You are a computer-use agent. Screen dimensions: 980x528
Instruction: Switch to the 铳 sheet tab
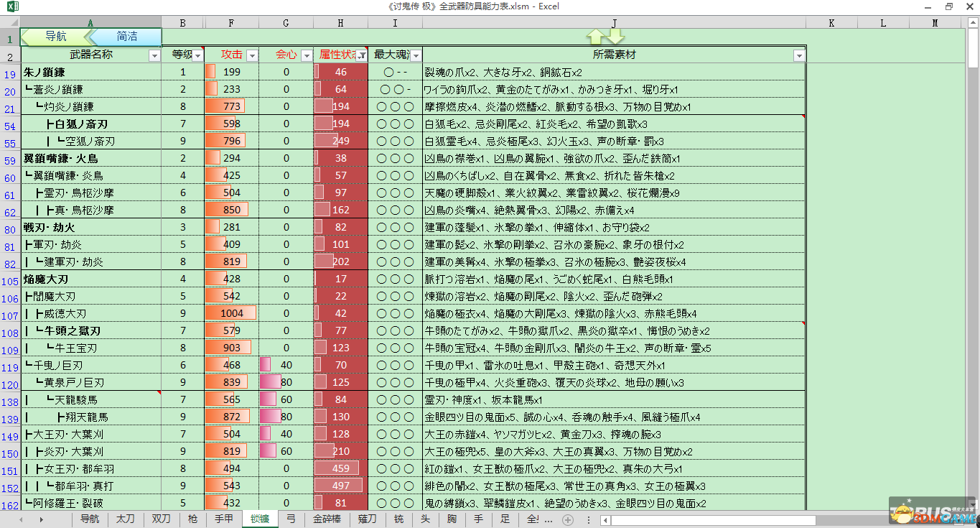coord(398,519)
